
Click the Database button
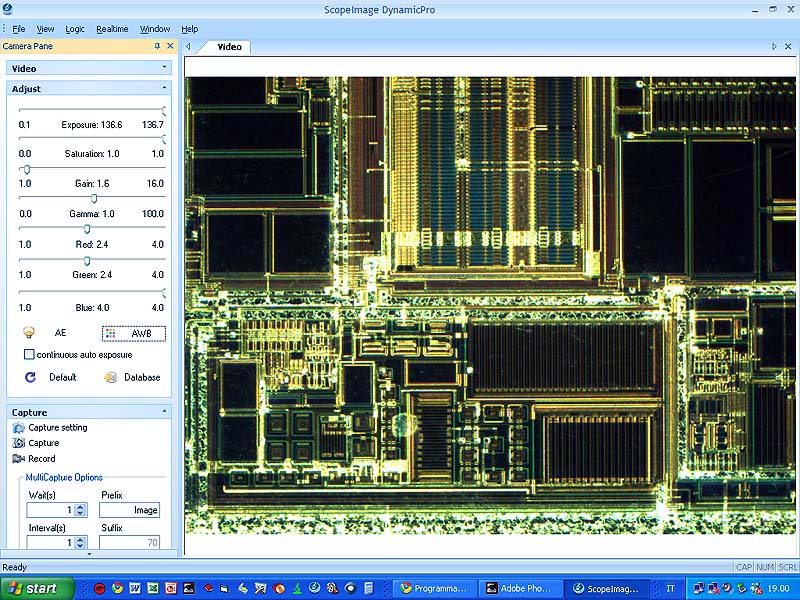click(133, 378)
